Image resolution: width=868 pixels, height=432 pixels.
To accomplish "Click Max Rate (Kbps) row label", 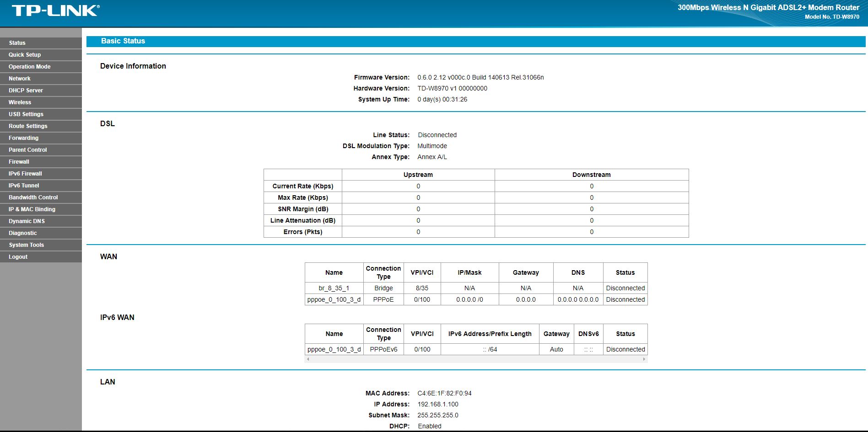I will click(302, 197).
